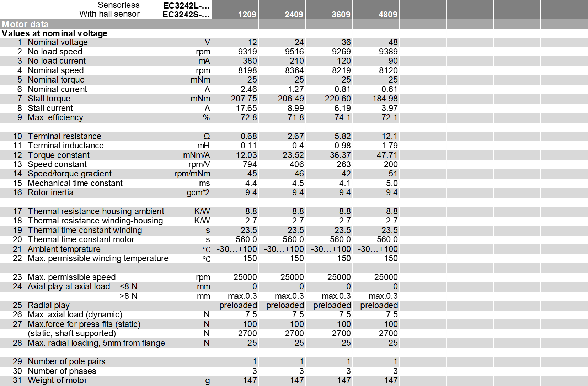This screenshot has width=588, height=386.
Task: Select the mNm/A unit cell
Action: [x=196, y=155]
